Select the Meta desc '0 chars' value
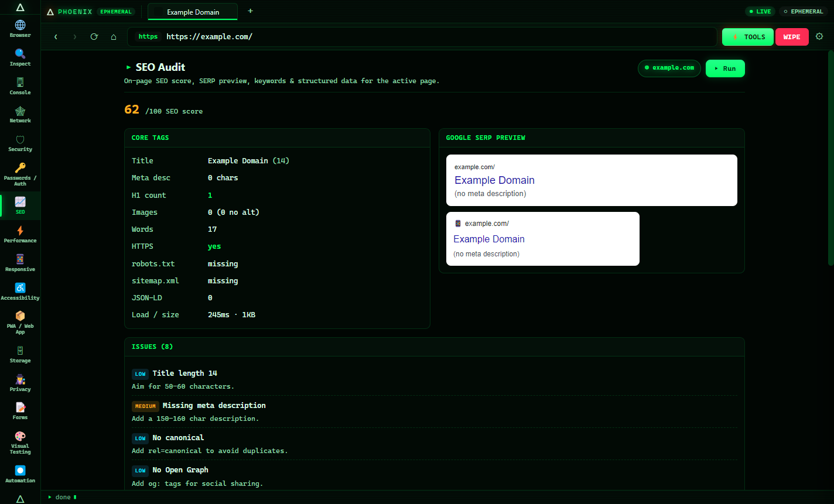The height and width of the screenshot is (504, 834). (223, 178)
